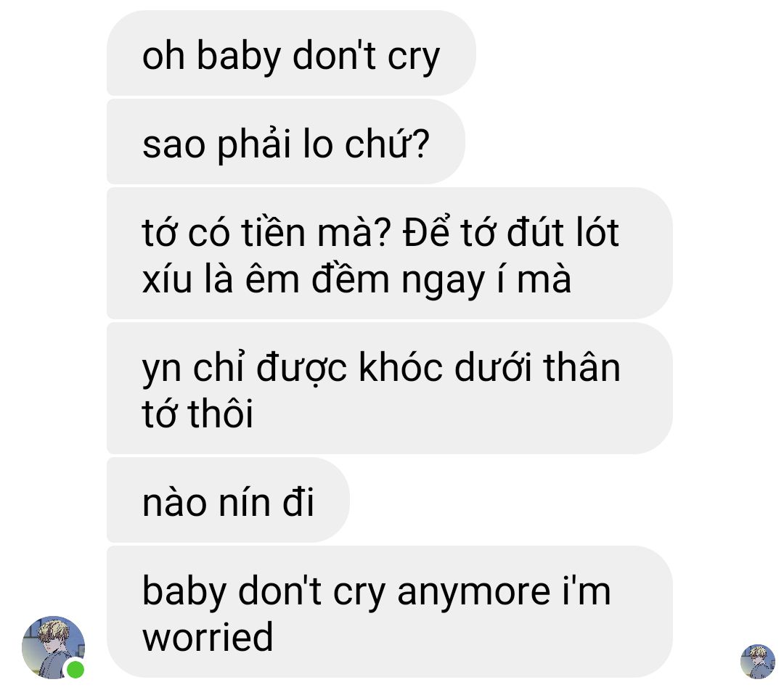Click the word 'anymore' in last message
Image resolution: width=784 pixels, height=698 pixels.
[x=474, y=593]
